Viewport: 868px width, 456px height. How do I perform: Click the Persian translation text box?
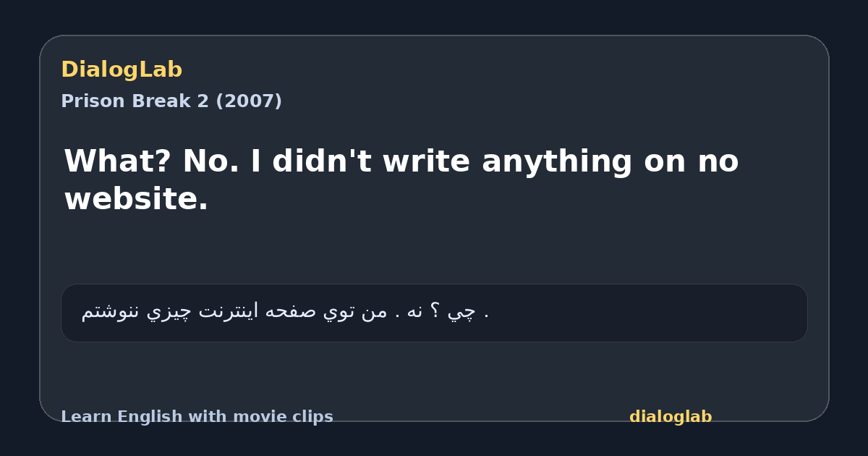(434, 313)
